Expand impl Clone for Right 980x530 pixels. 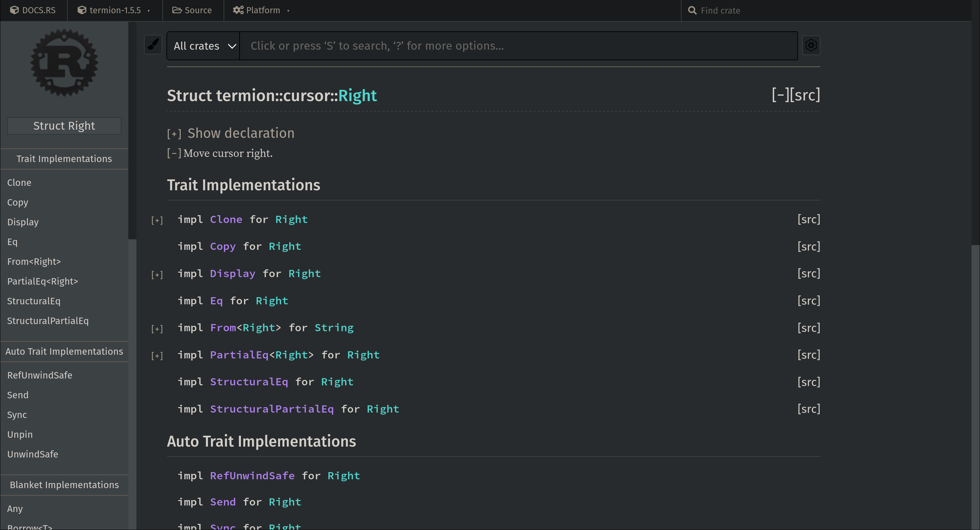point(157,220)
